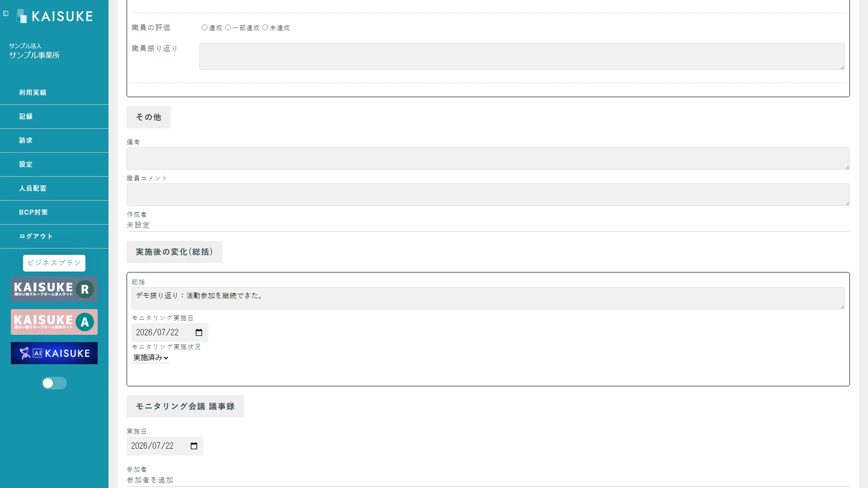
Task: Open the 実施済み status dropdown
Action: (151, 357)
